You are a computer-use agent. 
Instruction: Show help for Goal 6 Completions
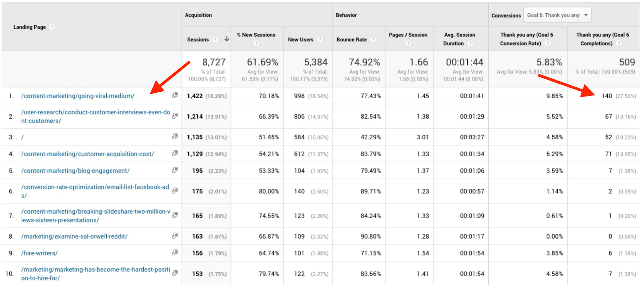[x=619, y=43]
